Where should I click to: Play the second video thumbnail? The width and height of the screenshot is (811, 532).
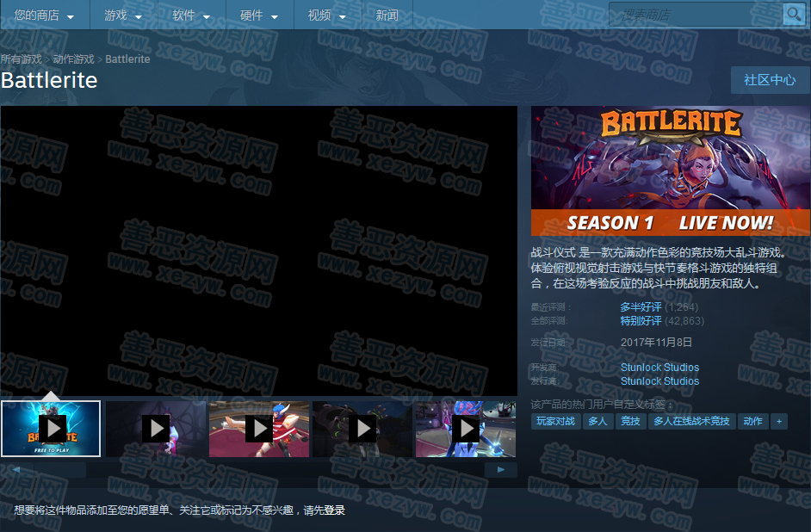156,428
